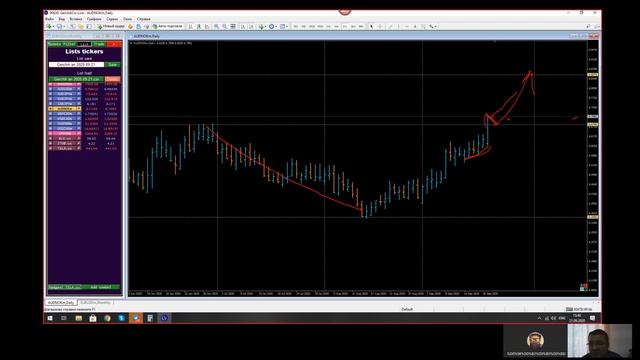Open the Periods clock dropdown
Image resolution: width=640 pixels, height=360 pixels.
(x=273, y=27)
